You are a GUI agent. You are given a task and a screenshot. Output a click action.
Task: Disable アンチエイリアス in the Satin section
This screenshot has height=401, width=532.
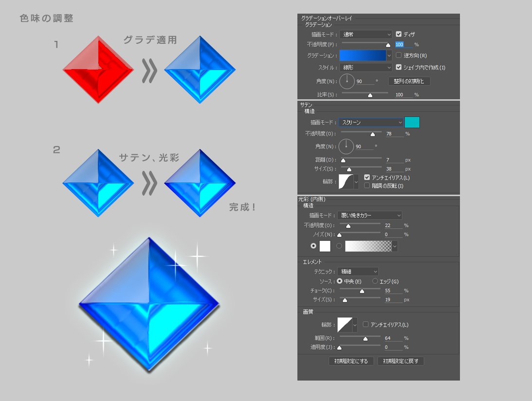click(367, 177)
